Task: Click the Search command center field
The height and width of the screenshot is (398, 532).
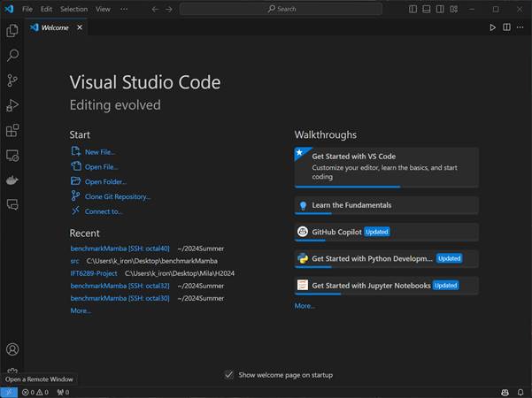Action: pyautogui.click(x=281, y=9)
